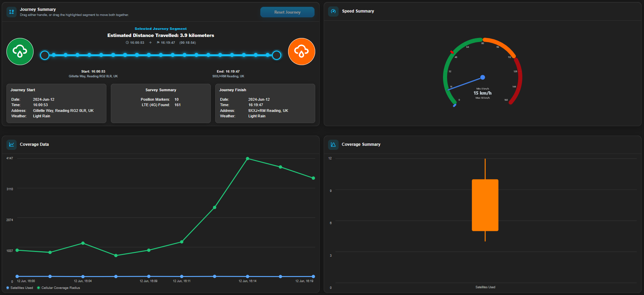The image size is (644, 295).
Task: Click the clock icon beside 16:00:53
Action: [127, 43]
